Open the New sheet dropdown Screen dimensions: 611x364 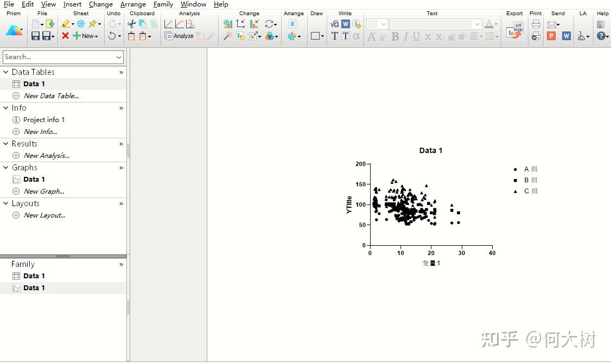tap(96, 36)
